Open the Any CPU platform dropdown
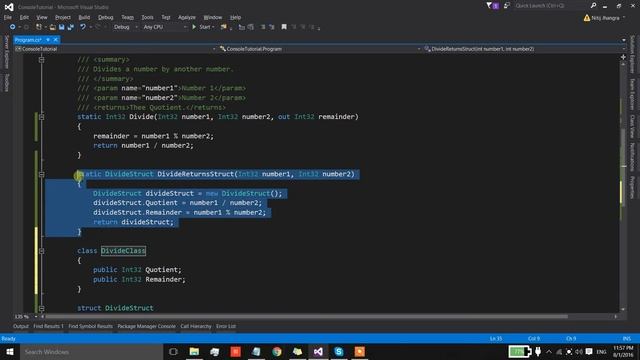 tap(165, 27)
